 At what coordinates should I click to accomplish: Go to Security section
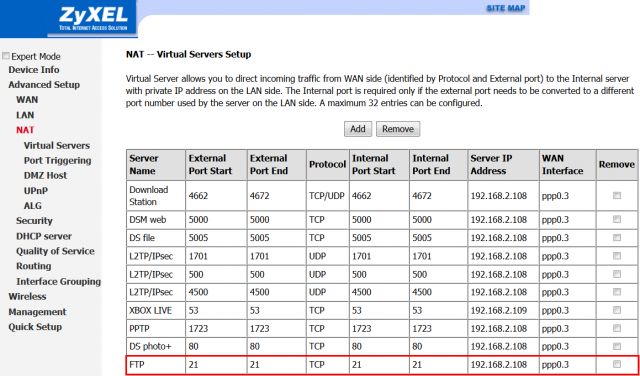click(x=34, y=221)
